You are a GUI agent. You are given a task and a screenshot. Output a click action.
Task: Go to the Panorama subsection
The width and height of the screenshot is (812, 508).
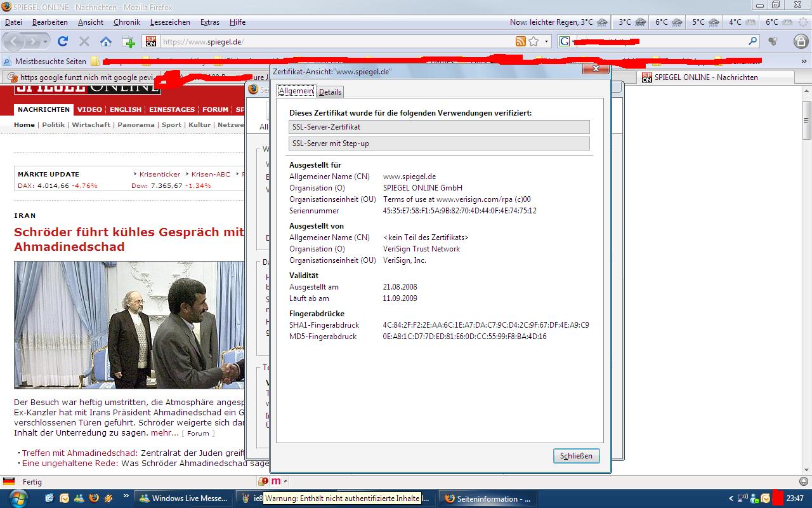click(136, 125)
